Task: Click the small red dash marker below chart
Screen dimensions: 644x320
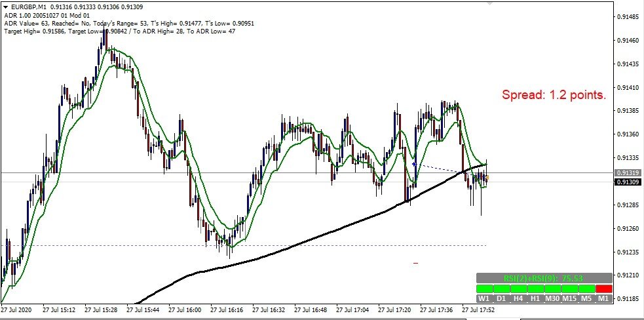Action: pyautogui.click(x=415, y=263)
